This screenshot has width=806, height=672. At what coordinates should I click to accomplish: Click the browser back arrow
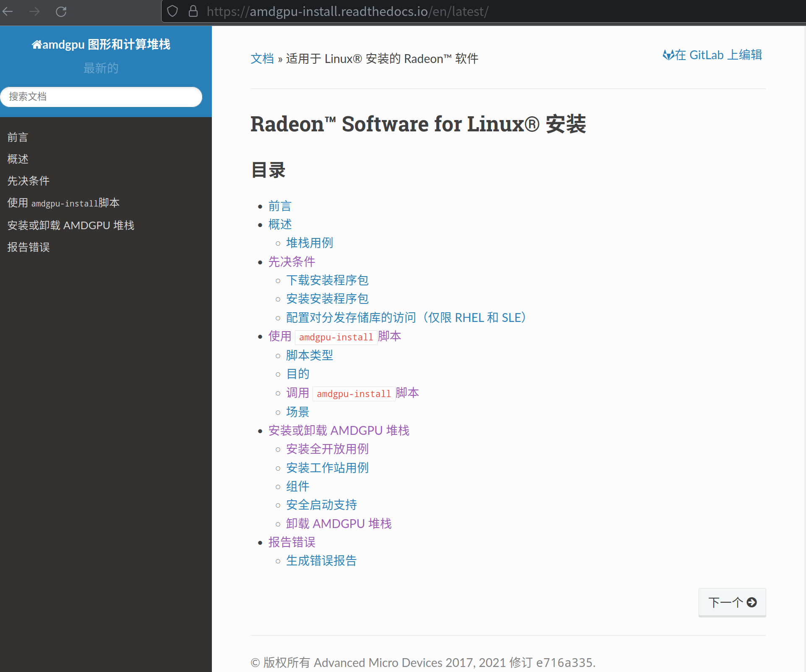[8, 11]
